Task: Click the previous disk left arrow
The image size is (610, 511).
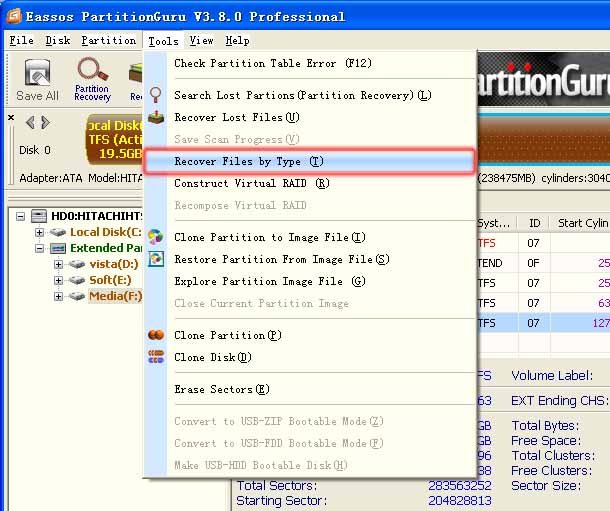Action: [x=30, y=122]
